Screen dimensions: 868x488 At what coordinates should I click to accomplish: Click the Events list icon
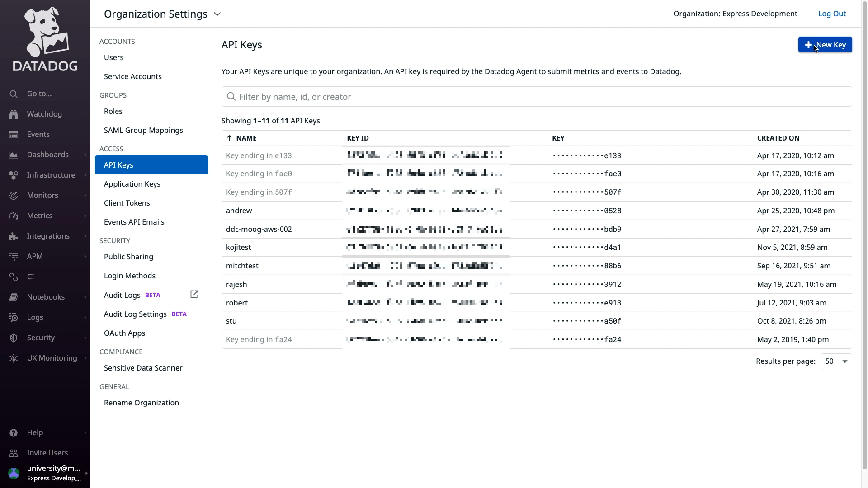coord(14,135)
